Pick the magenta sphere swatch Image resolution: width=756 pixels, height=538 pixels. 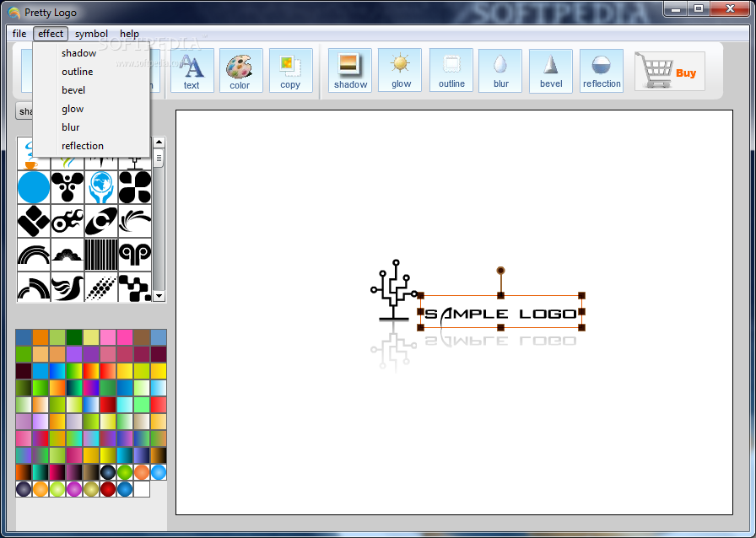[74, 489]
